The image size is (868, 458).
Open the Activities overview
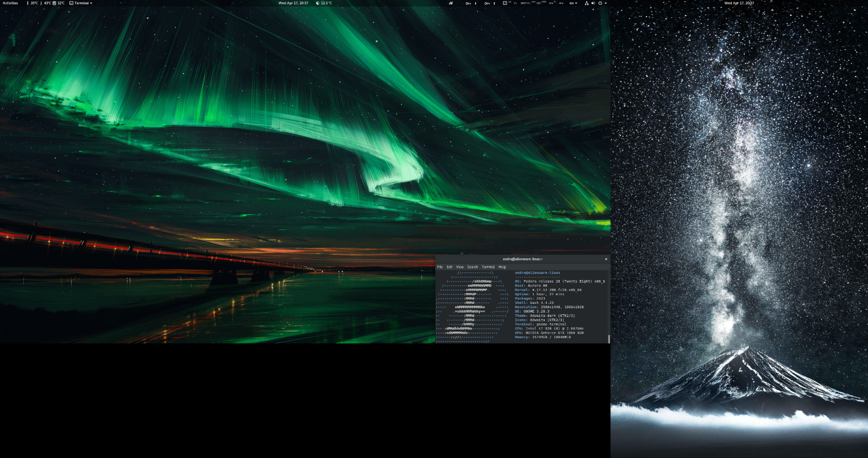(10, 3)
